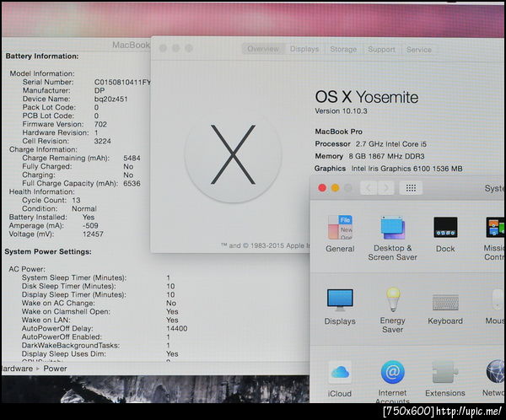Open iCloud preferences pane

[x=340, y=380]
